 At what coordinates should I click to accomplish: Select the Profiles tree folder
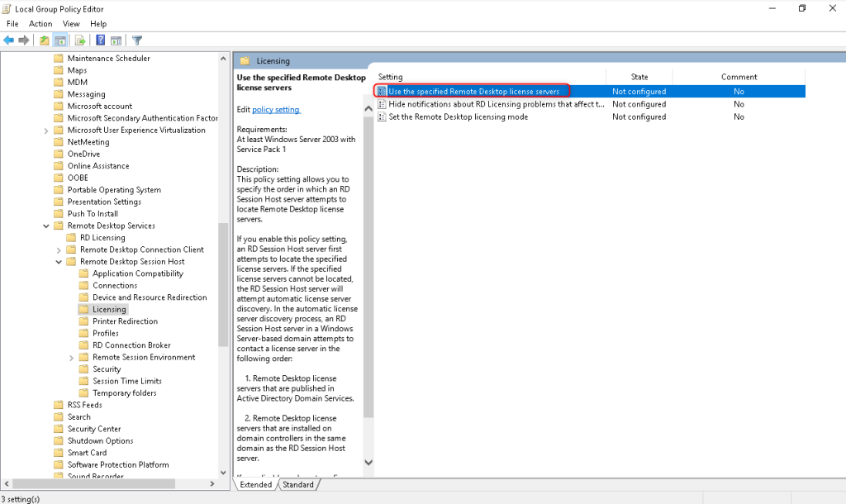click(105, 334)
